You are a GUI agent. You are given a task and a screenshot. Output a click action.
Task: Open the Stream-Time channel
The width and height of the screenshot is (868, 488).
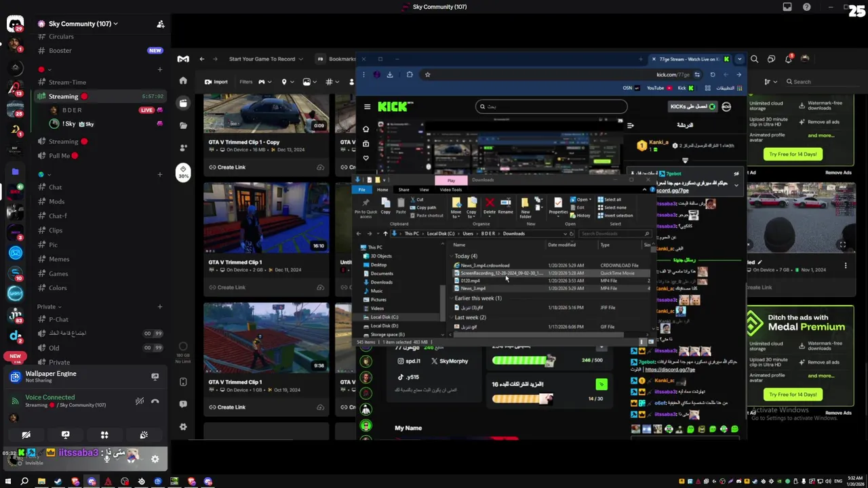click(67, 82)
